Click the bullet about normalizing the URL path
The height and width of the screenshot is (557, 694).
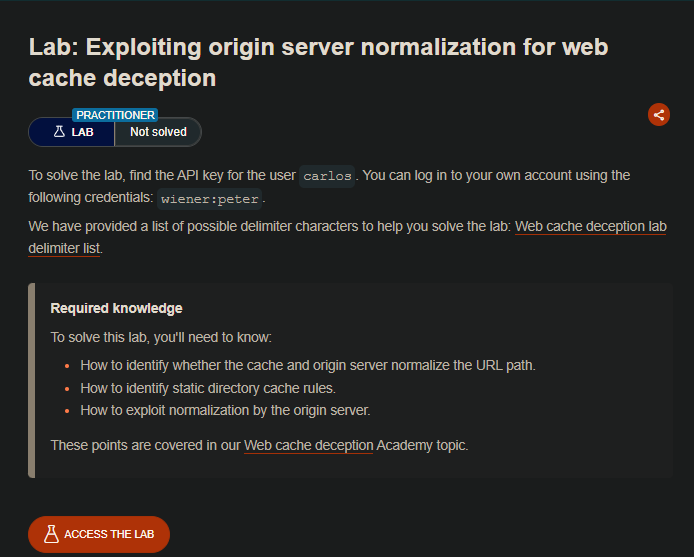coord(308,365)
